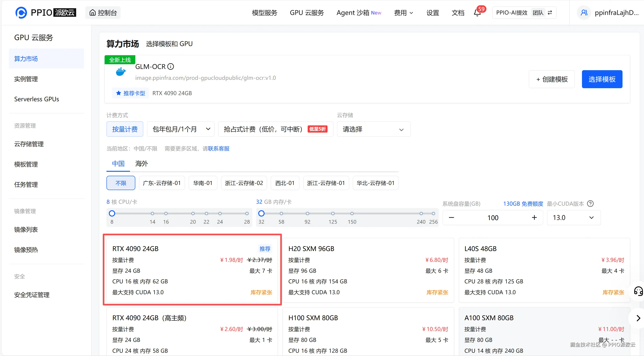Screen dimensions: 644x356
Task: Open the notification bell icon
Action: (x=477, y=13)
